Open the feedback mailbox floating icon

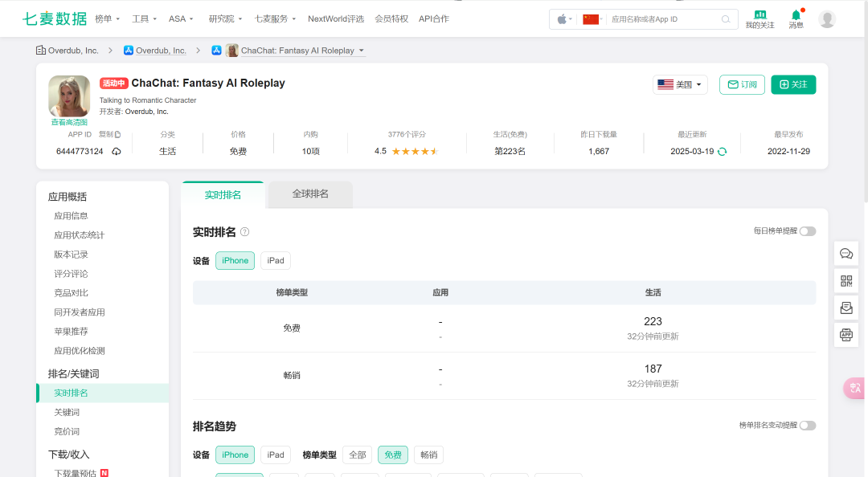click(846, 308)
